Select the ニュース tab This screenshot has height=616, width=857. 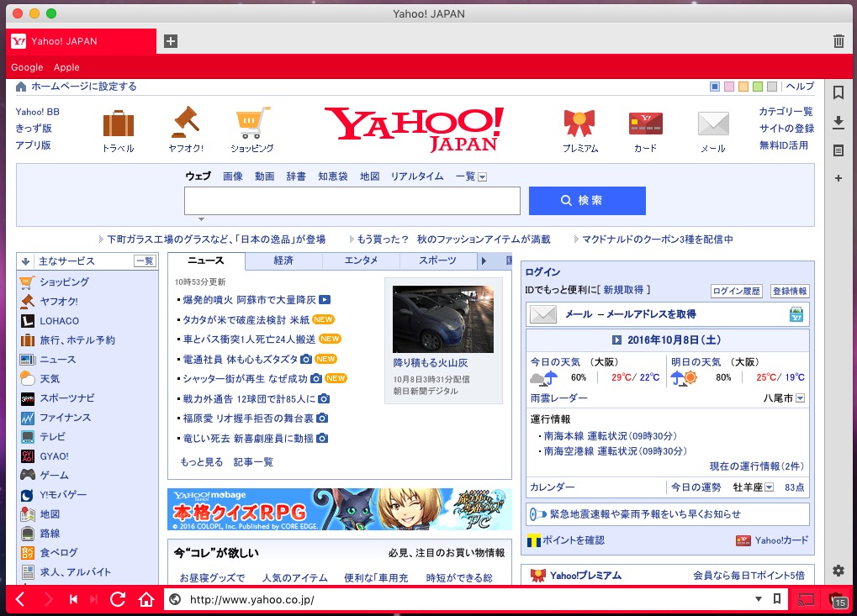206,261
